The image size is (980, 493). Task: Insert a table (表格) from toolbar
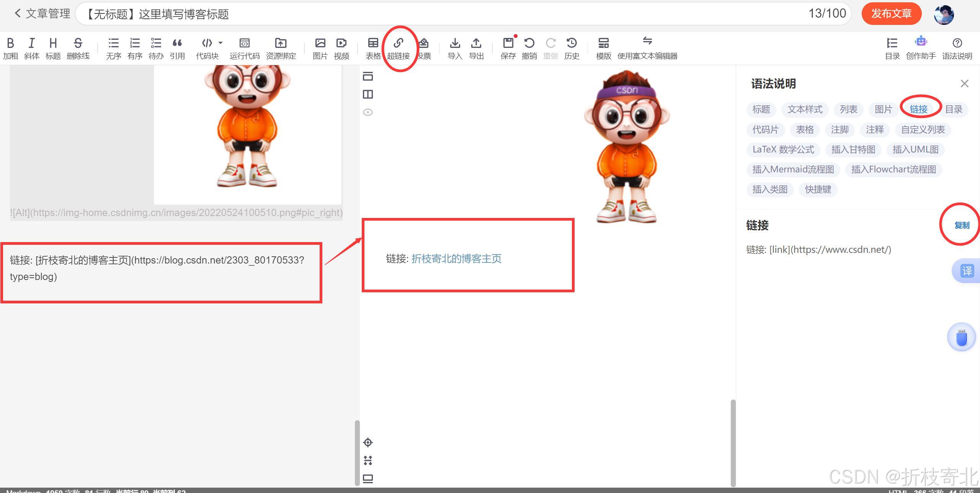point(373,48)
